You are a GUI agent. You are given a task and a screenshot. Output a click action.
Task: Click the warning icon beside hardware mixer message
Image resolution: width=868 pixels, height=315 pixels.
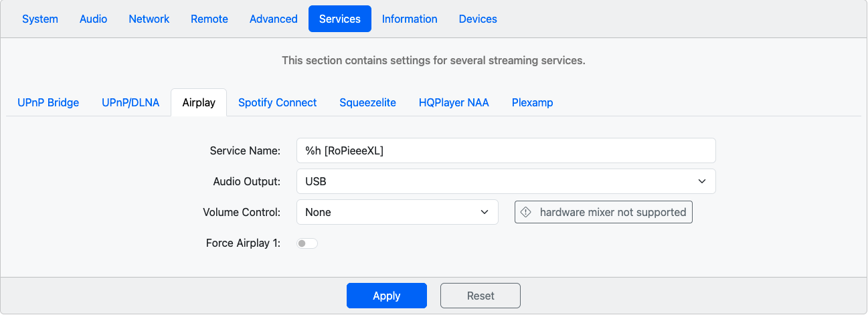[x=526, y=212]
